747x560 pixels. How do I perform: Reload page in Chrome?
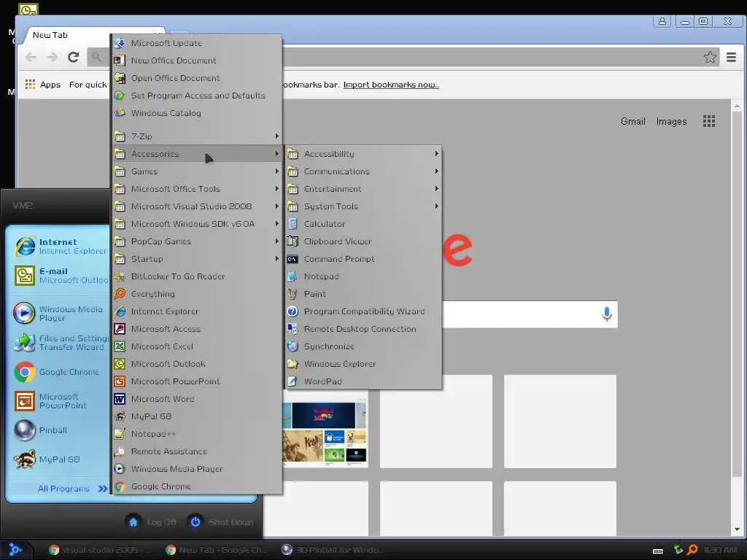click(x=74, y=57)
